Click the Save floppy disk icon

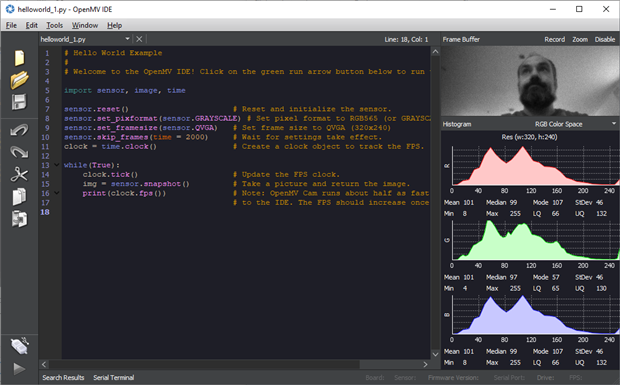[19, 102]
